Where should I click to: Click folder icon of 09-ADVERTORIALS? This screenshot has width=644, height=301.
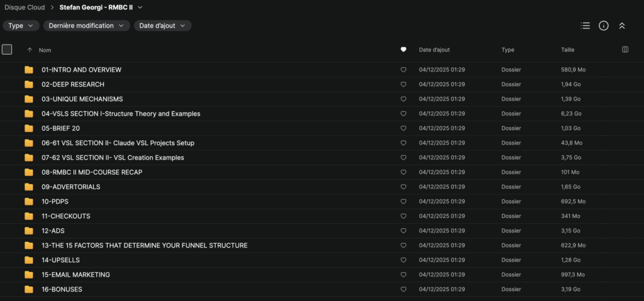coord(29,187)
